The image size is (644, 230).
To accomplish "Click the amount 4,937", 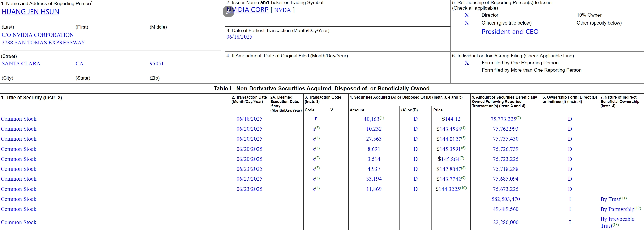I will tap(374, 169).
